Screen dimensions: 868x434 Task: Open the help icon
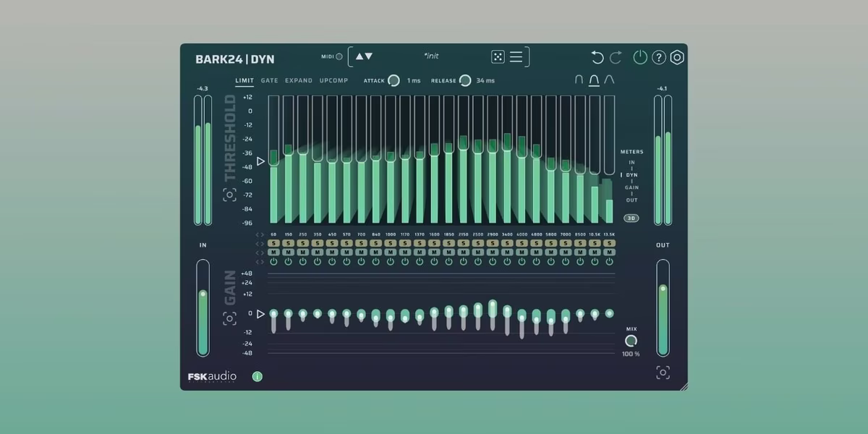coord(660,56)
